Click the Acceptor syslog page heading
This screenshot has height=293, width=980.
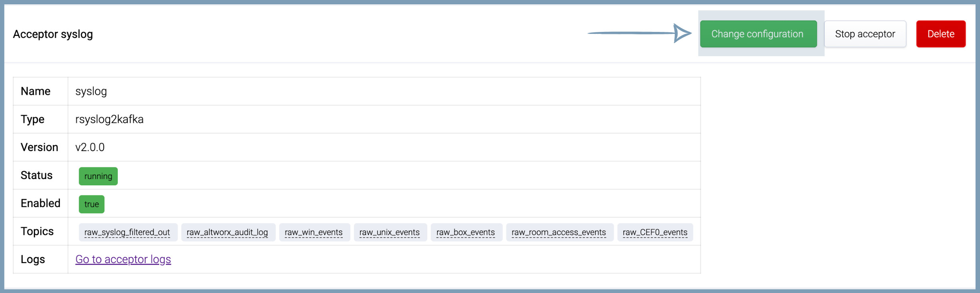[x=53, y=34]
